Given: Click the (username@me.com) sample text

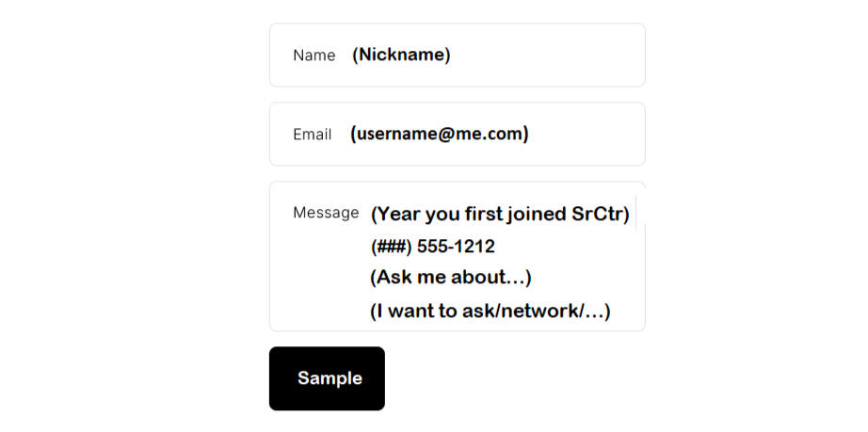Looking at the screenshot, I should coord(439,134).
